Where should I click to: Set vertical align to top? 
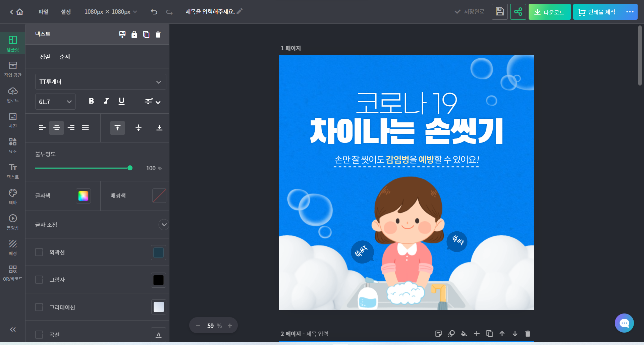click(x=117, y=128)
